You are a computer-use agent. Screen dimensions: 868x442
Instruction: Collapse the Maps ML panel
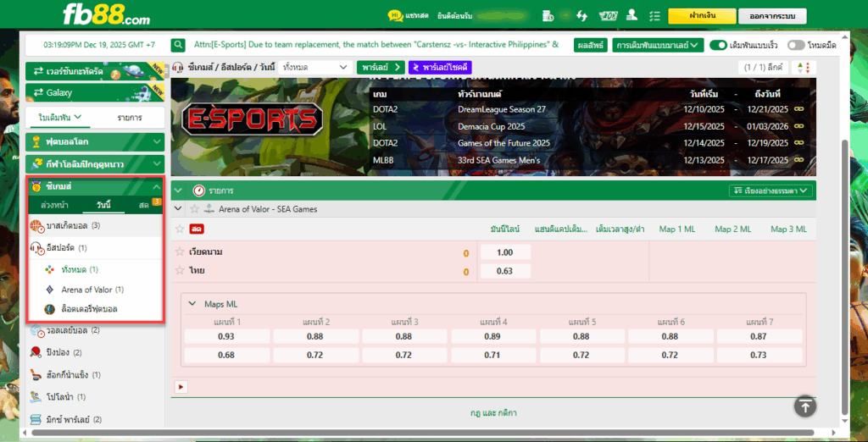click(x=192, y=304)
